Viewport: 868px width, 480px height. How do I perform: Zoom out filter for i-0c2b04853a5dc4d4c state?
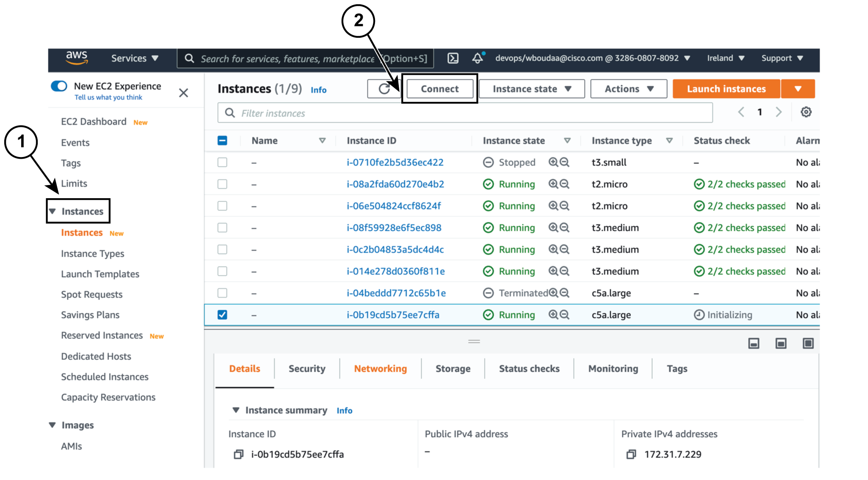[x=564, y=249]
